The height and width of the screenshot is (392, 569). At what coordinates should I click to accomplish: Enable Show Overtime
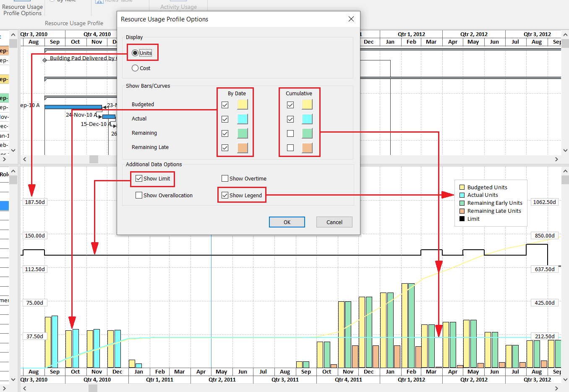tap(225, 178)
